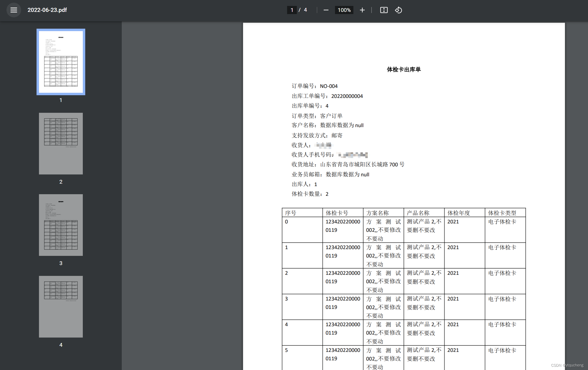The height and width of the screenshot is (370, 588).
Task: Click the 100% zoom level field
Action: click(344, 10)
